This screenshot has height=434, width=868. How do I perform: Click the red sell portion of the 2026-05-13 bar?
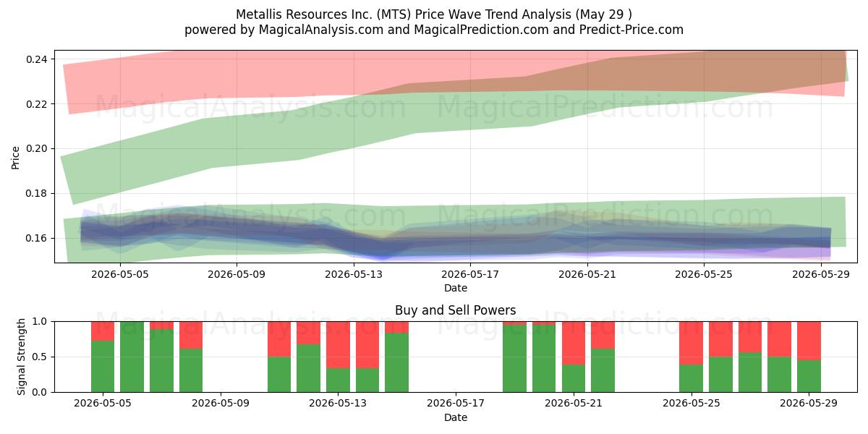click(339, 345)
